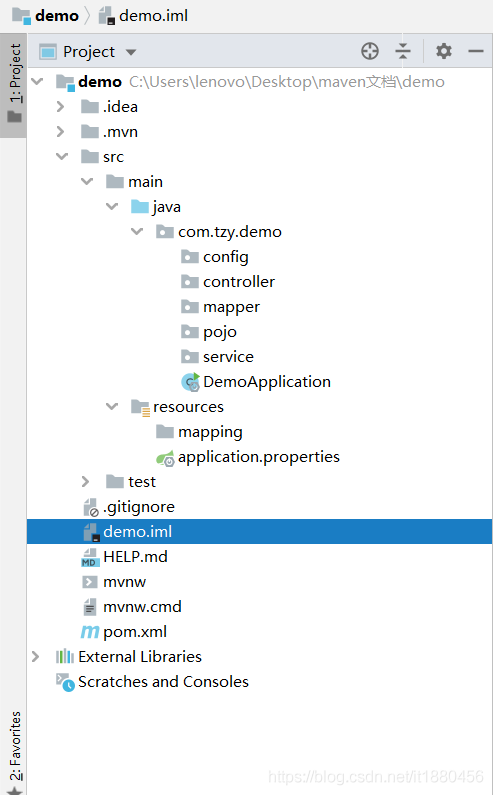This screenshot has width=493, height=795.
Task: Switch to the 1: Project tool window tab
Action: [14, 85]
